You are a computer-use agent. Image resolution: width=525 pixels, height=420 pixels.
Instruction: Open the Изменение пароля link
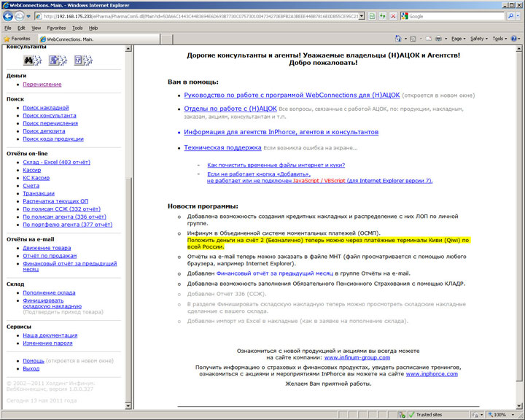[47, 343]
